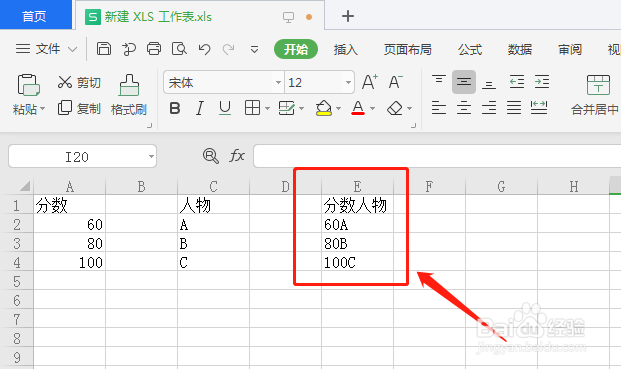Open the borders dropdown arrow

coord(267,108)
